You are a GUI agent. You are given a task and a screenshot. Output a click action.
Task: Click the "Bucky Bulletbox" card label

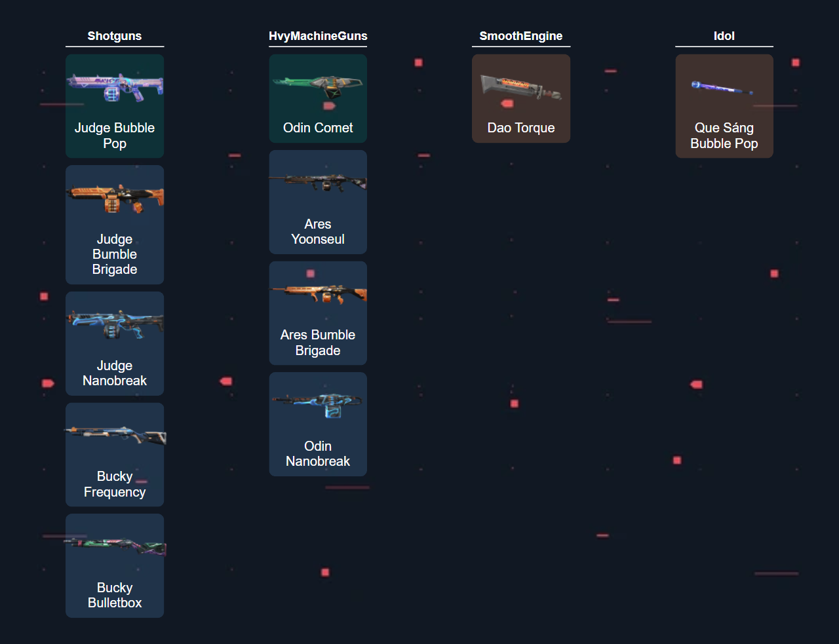pyautogui.click(x=115, y=596)
